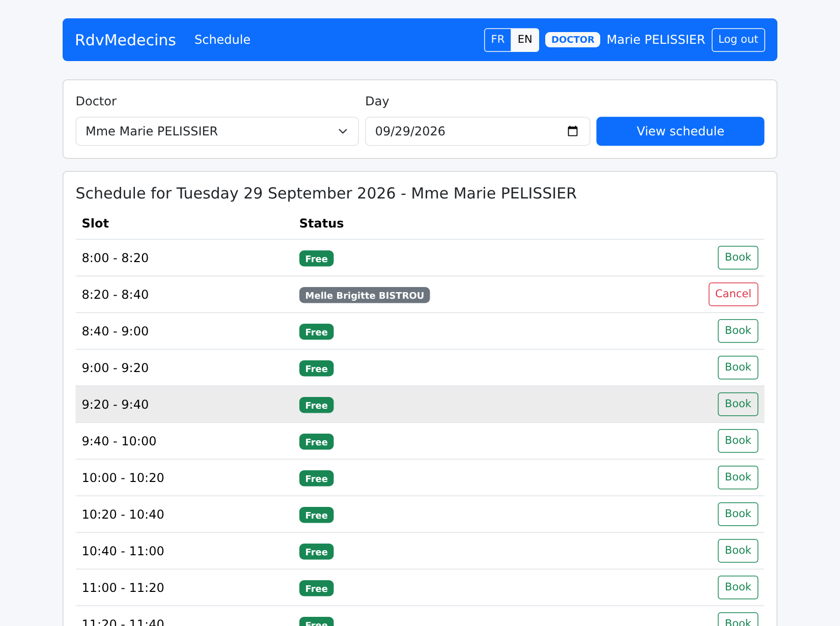Click the Free badge for 11:00 - 11:20
This screenshot has height=626, width=840.
[316, 588]
